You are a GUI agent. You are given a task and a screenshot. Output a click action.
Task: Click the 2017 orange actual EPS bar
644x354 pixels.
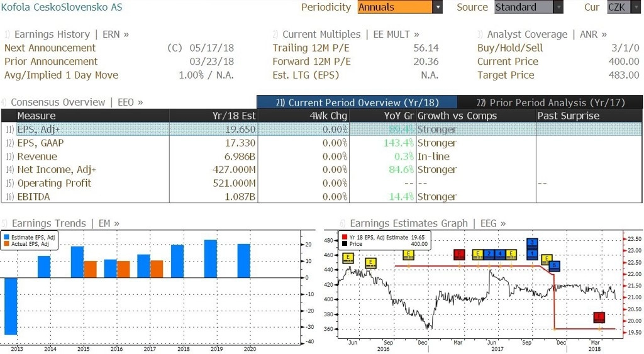(x=157, y=269)
